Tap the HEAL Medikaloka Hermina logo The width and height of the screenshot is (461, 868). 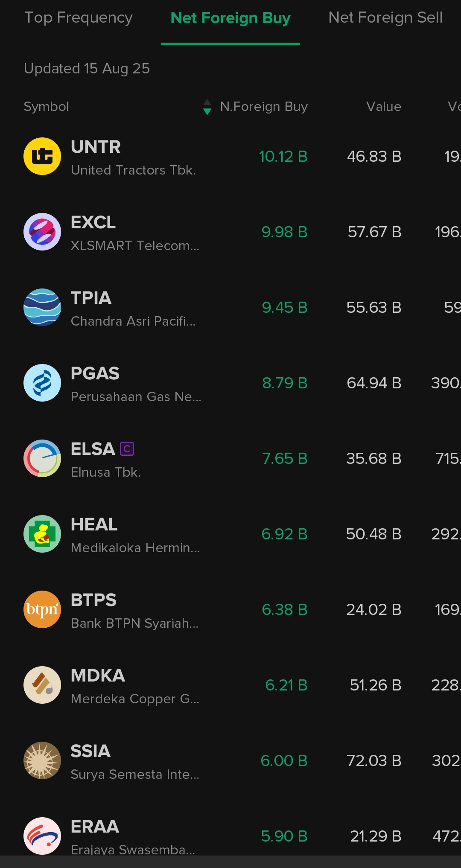click(42, 534)
